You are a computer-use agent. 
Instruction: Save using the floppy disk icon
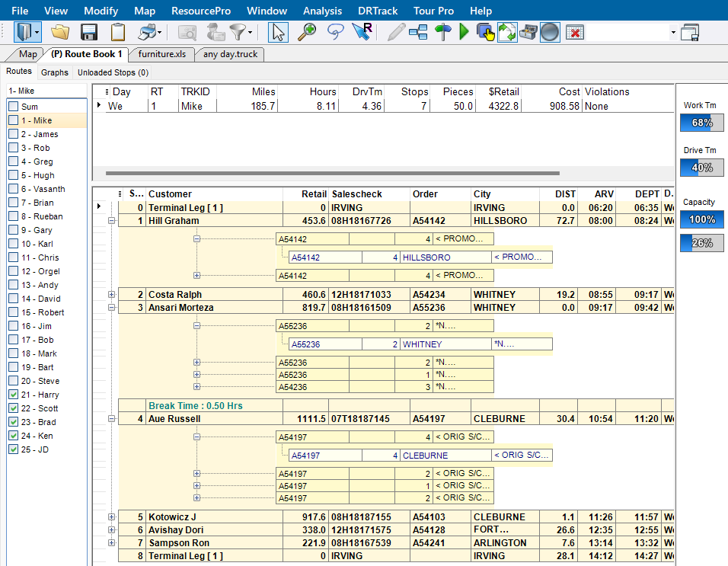click(88, 33)
